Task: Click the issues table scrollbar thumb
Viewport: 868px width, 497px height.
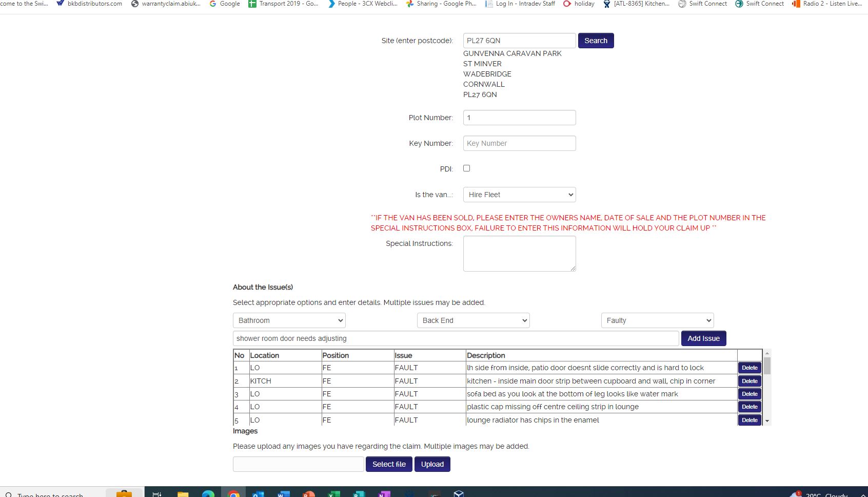Action: tap(767, 366)
